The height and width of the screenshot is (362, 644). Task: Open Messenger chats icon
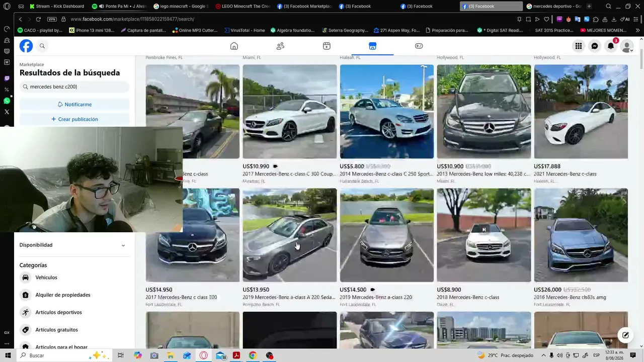[x=595, y=46]
